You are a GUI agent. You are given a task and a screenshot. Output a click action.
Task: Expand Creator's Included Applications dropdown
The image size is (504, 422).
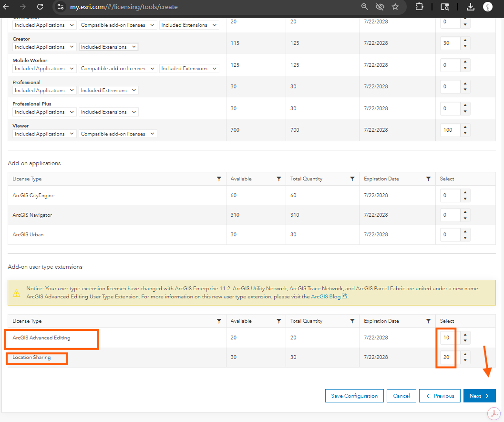(x=44, y=47)
